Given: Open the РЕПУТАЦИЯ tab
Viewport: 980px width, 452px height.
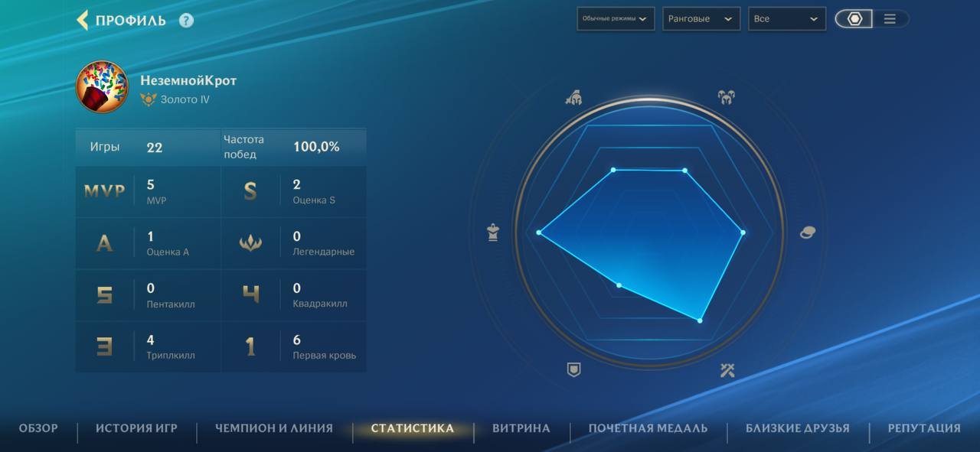Looking at the screenshot, I should 924,428.
